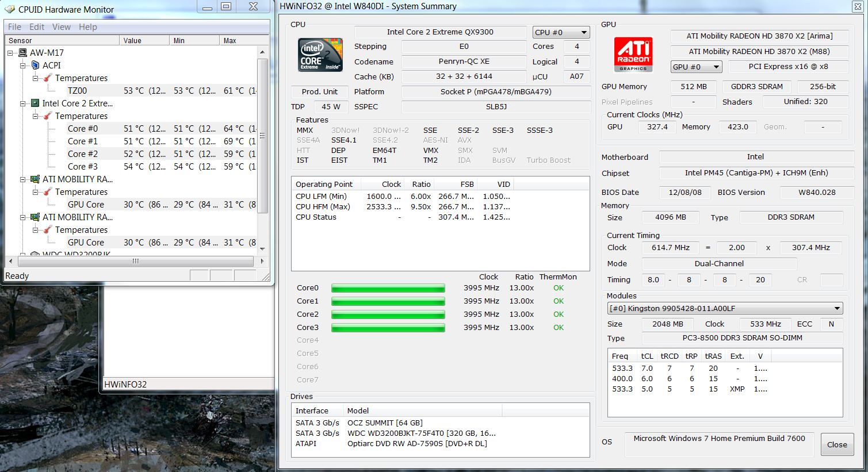The image size is (868, 472).
Task: Collapse the AW-M17 tree node
Action: [10, 53]
